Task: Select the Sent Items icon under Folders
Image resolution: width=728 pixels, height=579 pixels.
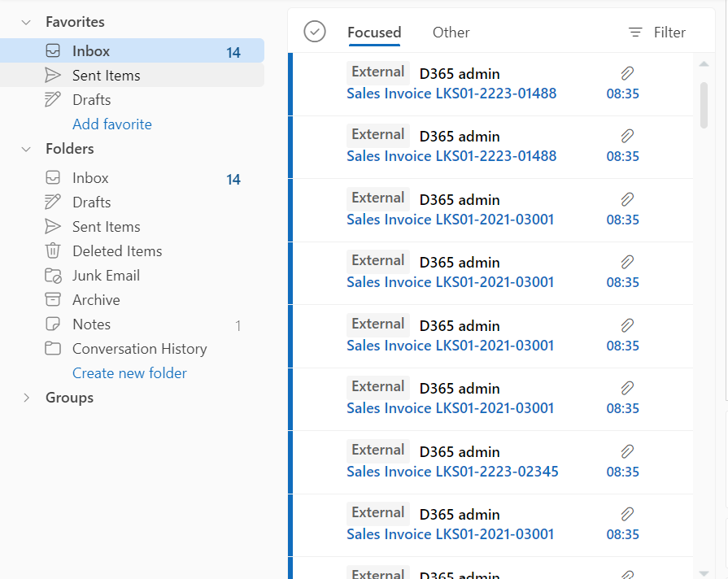Action: [x=51, y=226]
